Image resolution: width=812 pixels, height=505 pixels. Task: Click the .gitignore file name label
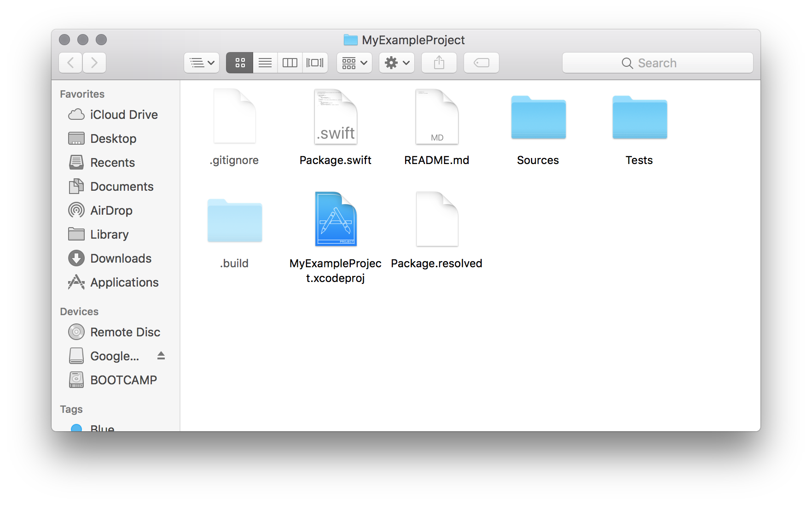tap(234, 160)
